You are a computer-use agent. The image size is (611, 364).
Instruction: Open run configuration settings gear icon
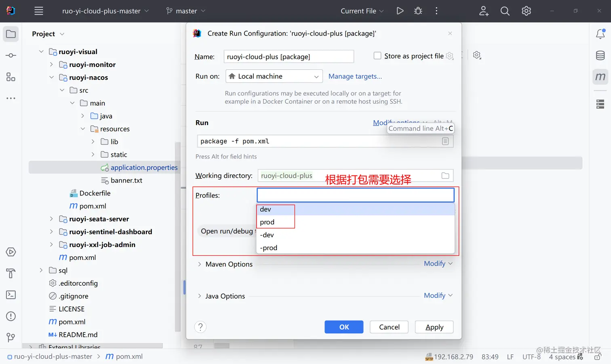[477, 55]
